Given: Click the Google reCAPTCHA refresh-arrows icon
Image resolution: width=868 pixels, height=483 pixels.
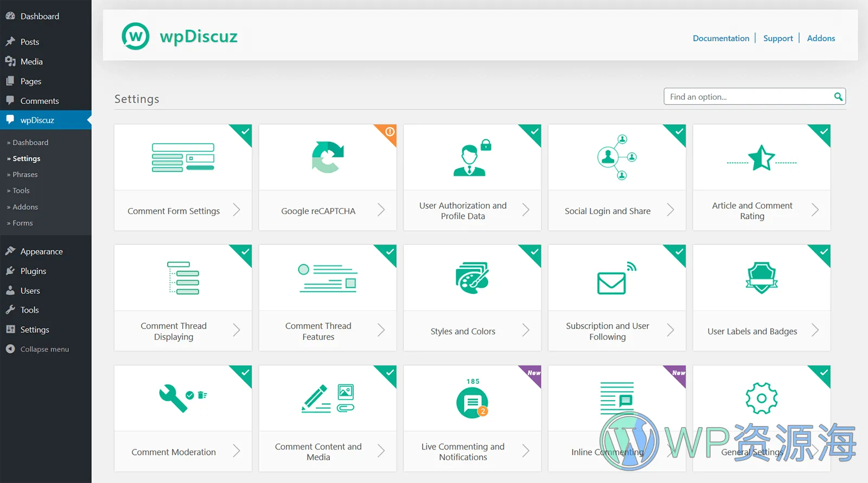Looking at the screenshot, I should pos(328,157).
